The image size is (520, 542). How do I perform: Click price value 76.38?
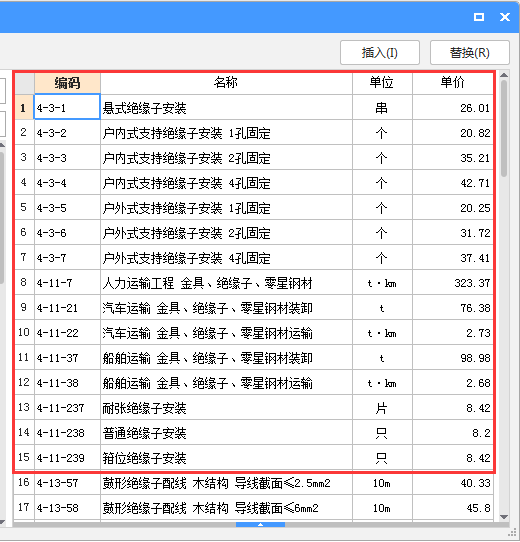[x=475, y=308]
